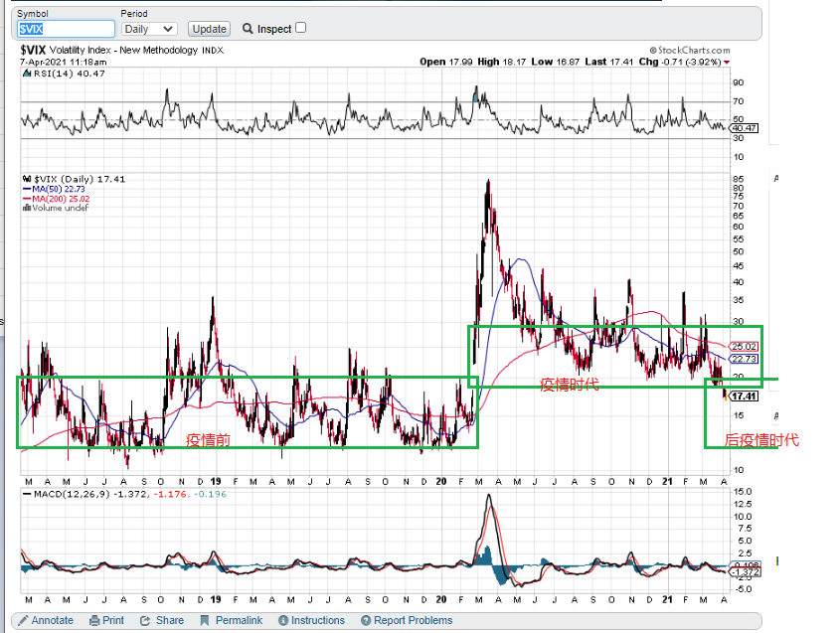The image size is (840, 633).
Task: Click the Print printer icon
Action: pyautogui.click(x=94, y=620)
